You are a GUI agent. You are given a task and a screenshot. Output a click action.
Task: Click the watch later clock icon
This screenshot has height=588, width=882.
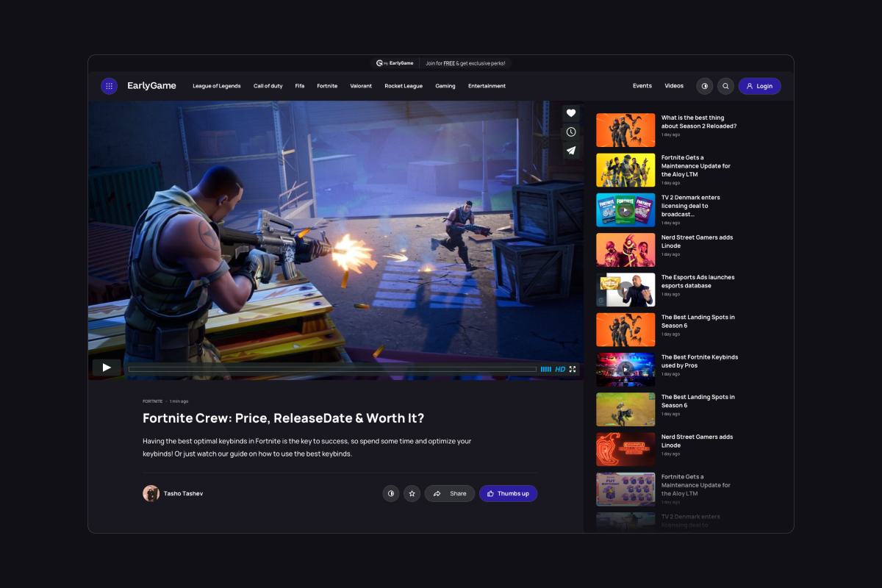[571, 132]
